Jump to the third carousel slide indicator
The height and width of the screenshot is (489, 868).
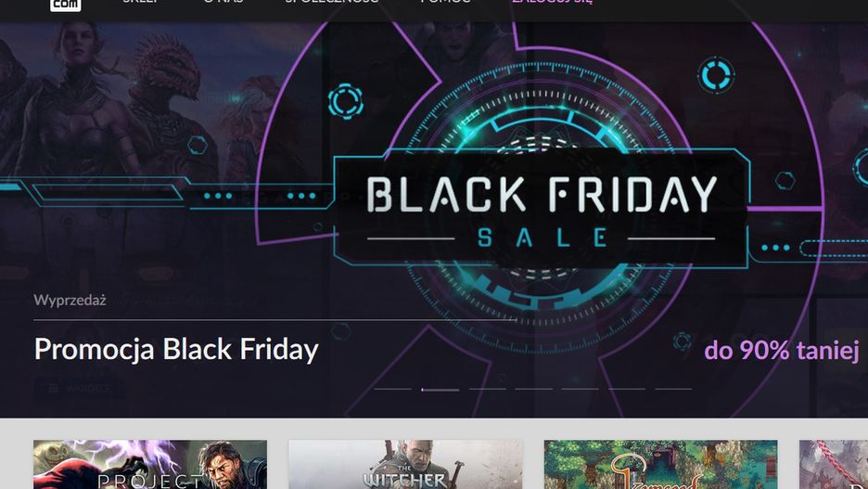(487, 389)
